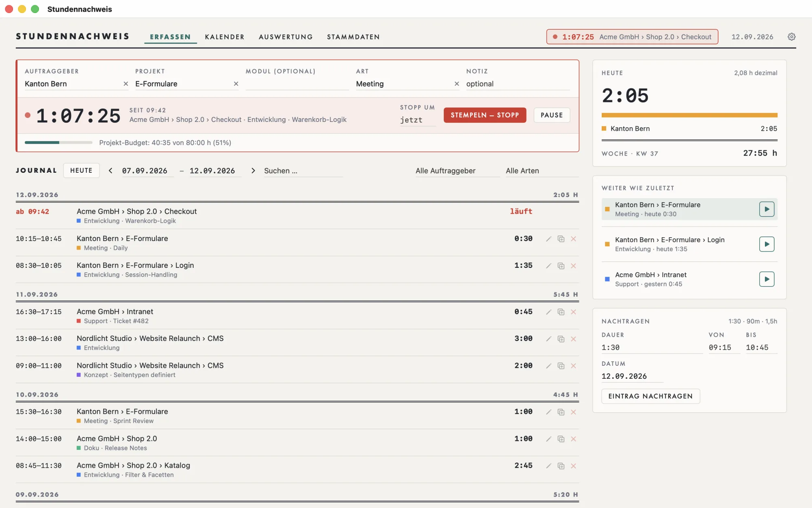Click the orange Heute time bar
This screenshot has height=508, width=812.
tap(689, 115)
